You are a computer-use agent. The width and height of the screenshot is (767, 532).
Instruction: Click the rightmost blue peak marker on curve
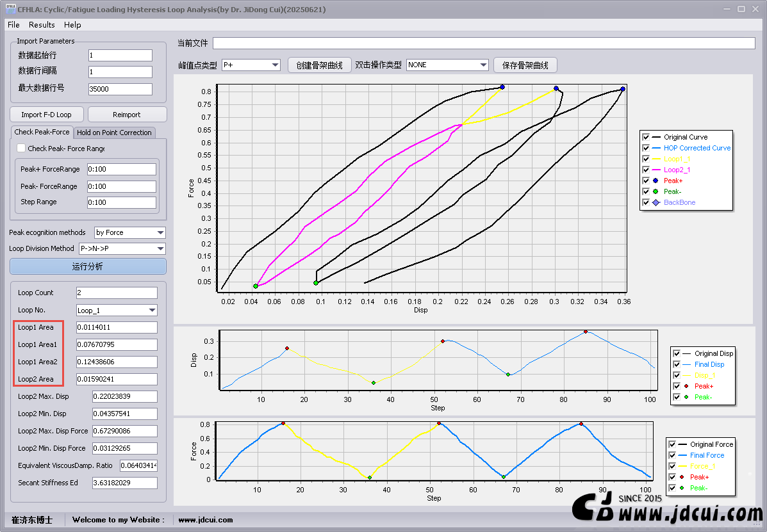coord(623,89)
